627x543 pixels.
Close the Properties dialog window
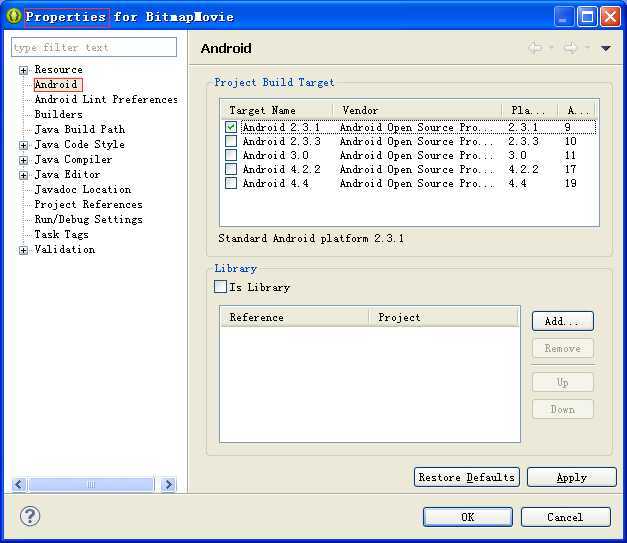pyautogui.click(x=611, y=17)
